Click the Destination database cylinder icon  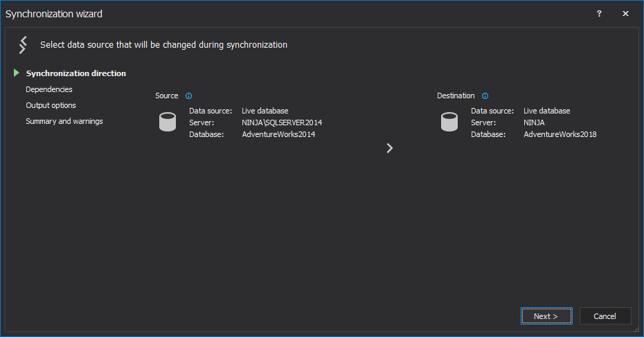coord(449,122)
